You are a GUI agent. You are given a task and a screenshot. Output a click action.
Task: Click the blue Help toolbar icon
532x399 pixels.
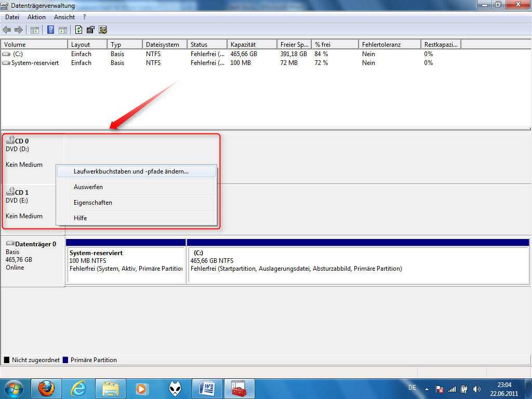51,30
